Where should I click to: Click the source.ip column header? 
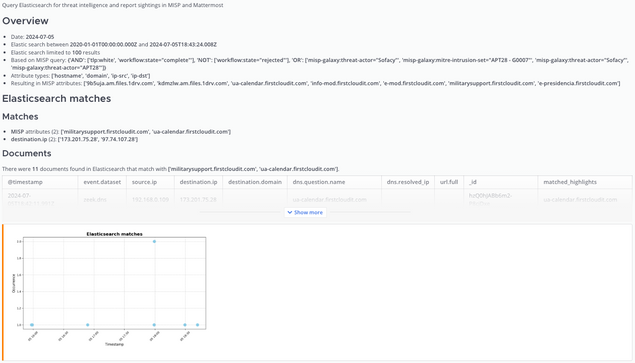[144, 182]
